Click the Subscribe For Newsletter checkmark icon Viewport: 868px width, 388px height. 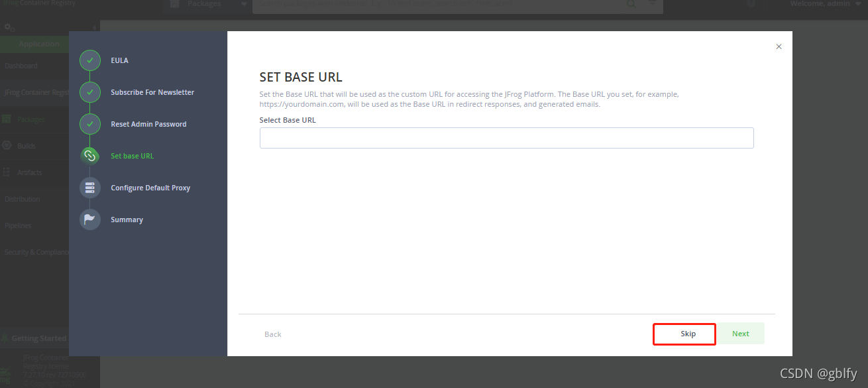pos(90,92)
